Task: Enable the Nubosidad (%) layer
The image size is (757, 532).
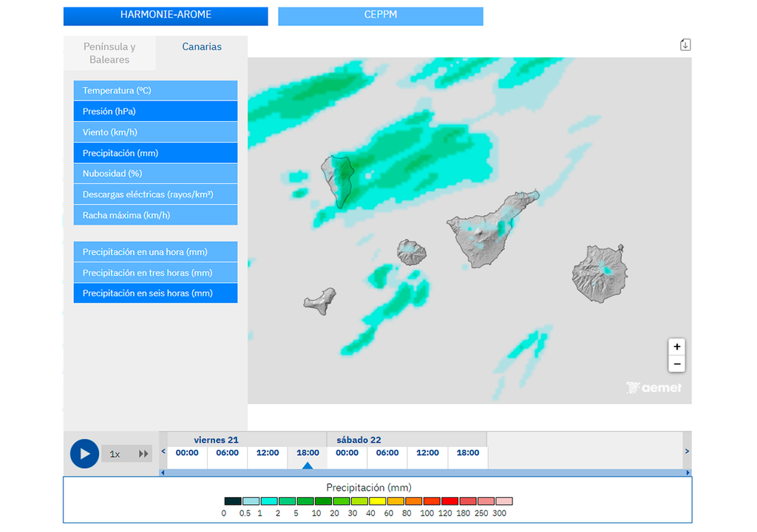Action: click(155, 174)
